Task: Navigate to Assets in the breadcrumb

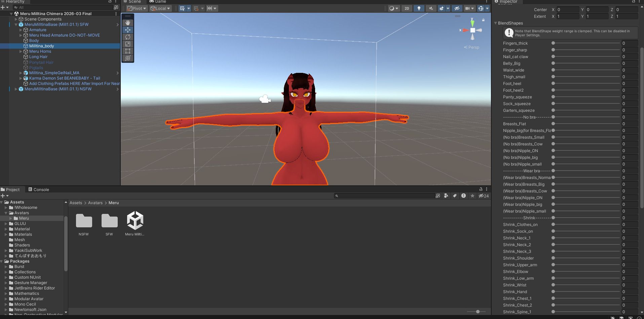Action: [76, 203]
